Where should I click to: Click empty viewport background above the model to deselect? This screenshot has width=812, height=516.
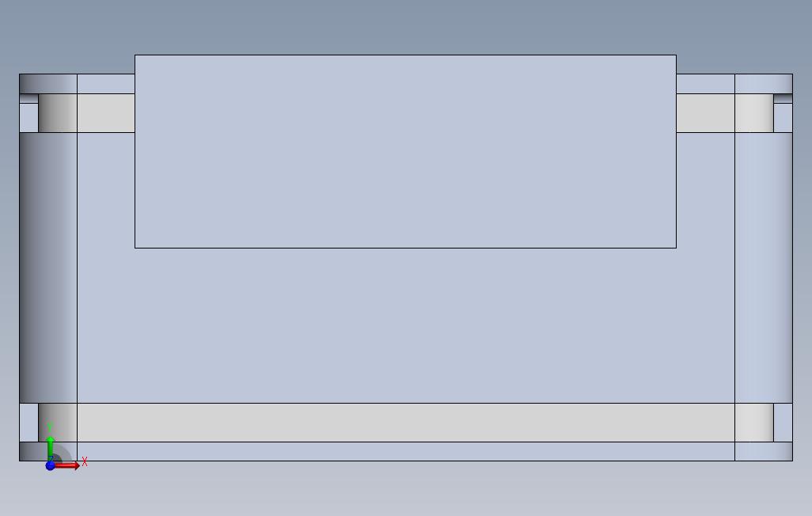click(405, 26)
